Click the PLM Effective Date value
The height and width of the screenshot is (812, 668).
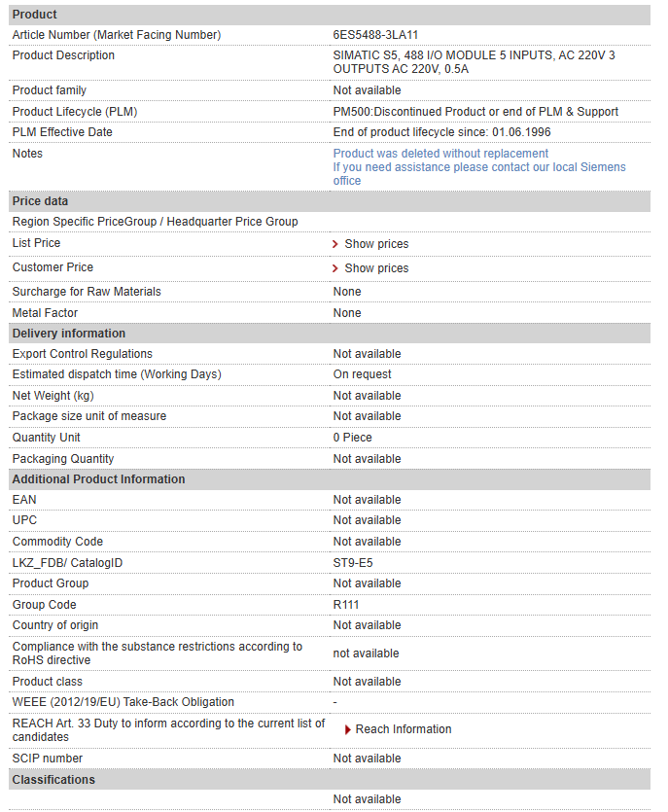(441, 132)
